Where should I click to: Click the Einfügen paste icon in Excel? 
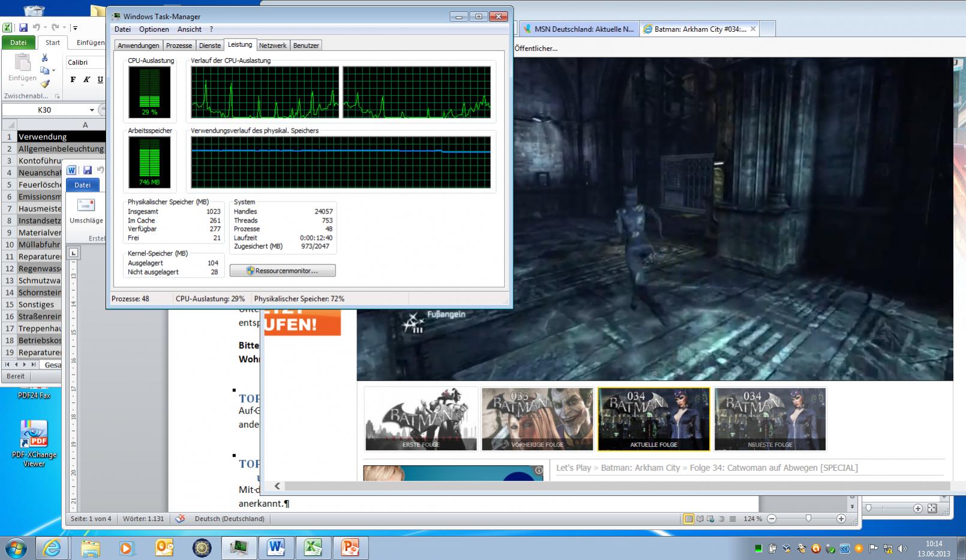pyautogui.click(x=22, y=63)
